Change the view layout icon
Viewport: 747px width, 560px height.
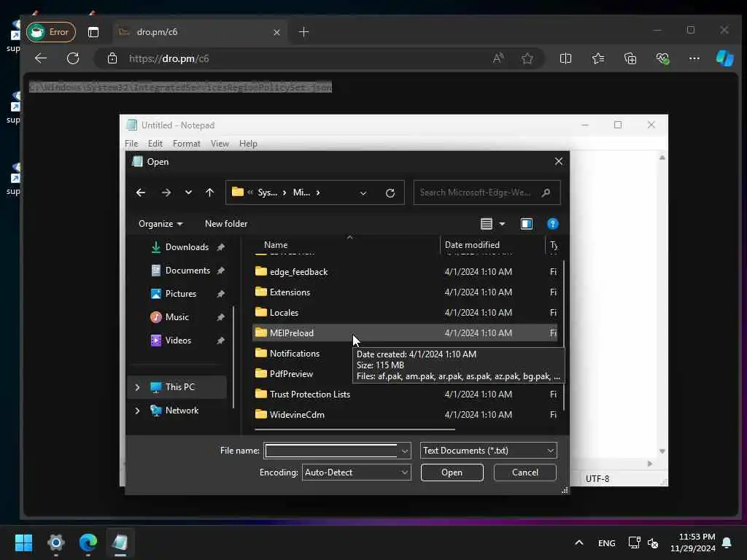pyautogui.click(x=486, y=224)
